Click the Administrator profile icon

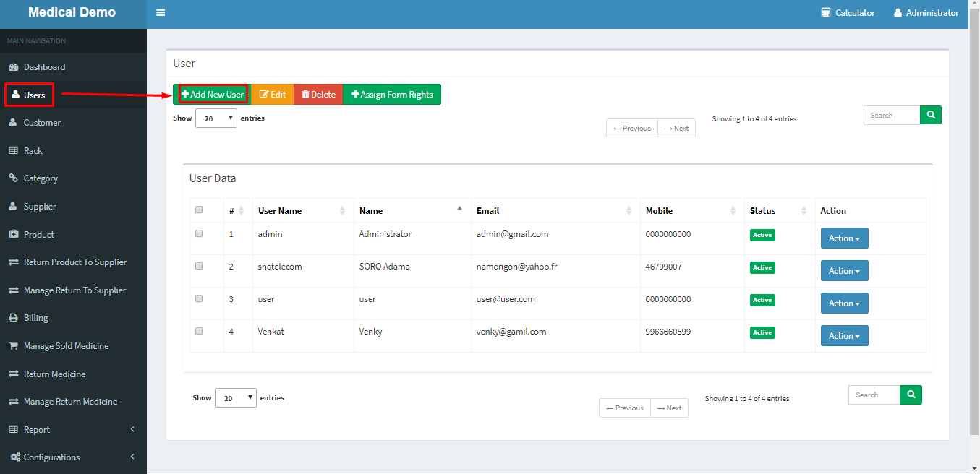pyautogui.click(x=898, y=13)
